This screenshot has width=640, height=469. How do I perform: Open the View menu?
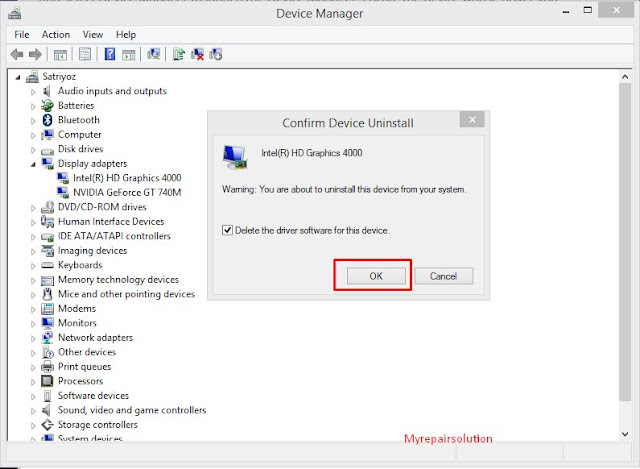coord(93,35)
